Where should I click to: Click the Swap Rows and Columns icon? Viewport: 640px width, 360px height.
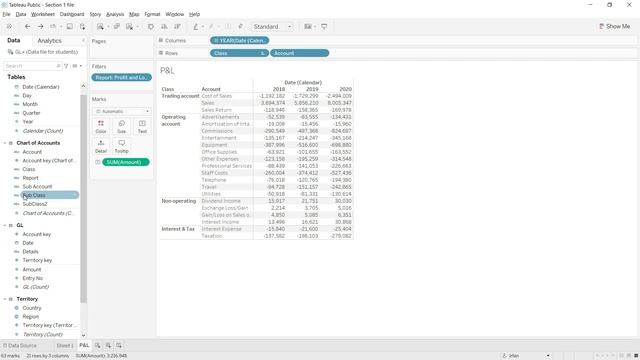pos(151,27)
